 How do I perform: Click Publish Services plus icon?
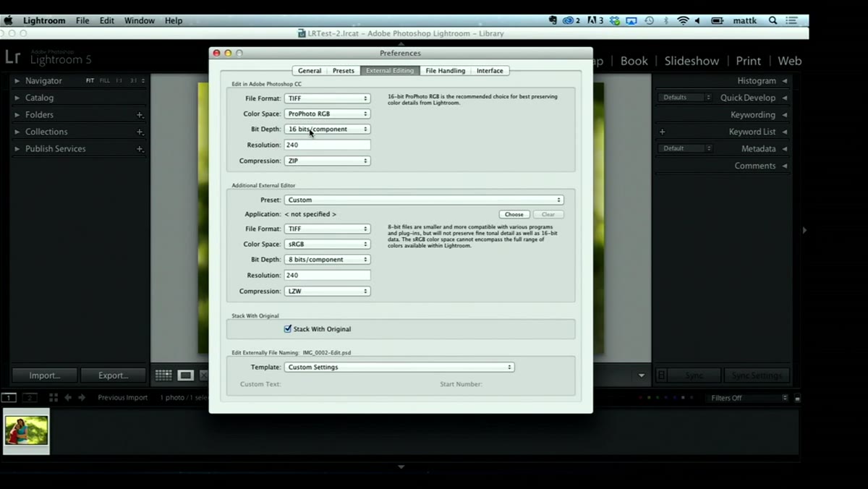140,149
